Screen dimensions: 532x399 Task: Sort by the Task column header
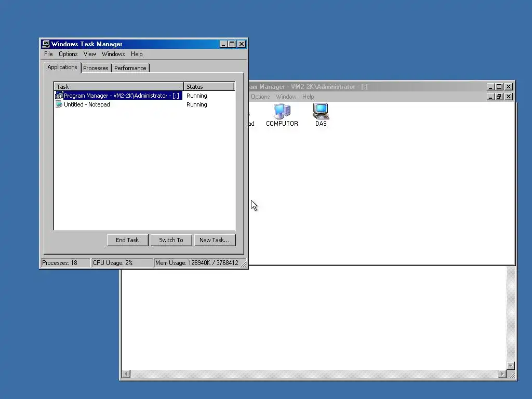click(x=119, y=87)
